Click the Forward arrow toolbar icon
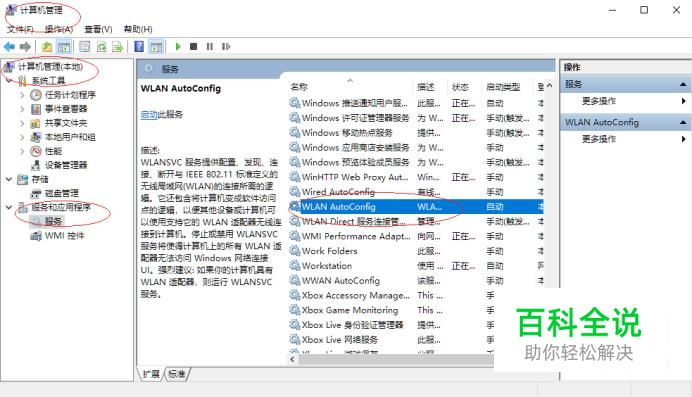Screen dimensions: 692x397 click(25, 46)
